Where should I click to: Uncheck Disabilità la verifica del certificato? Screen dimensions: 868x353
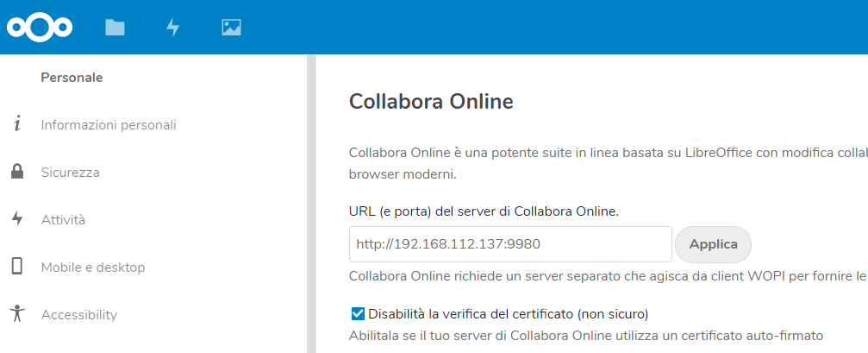pyautogui.click(x=358, y=314)
